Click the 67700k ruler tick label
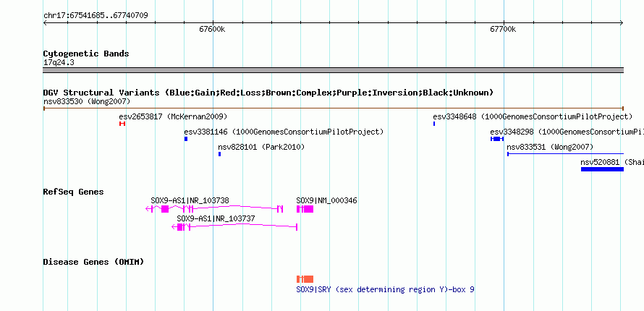 [503, 29]
